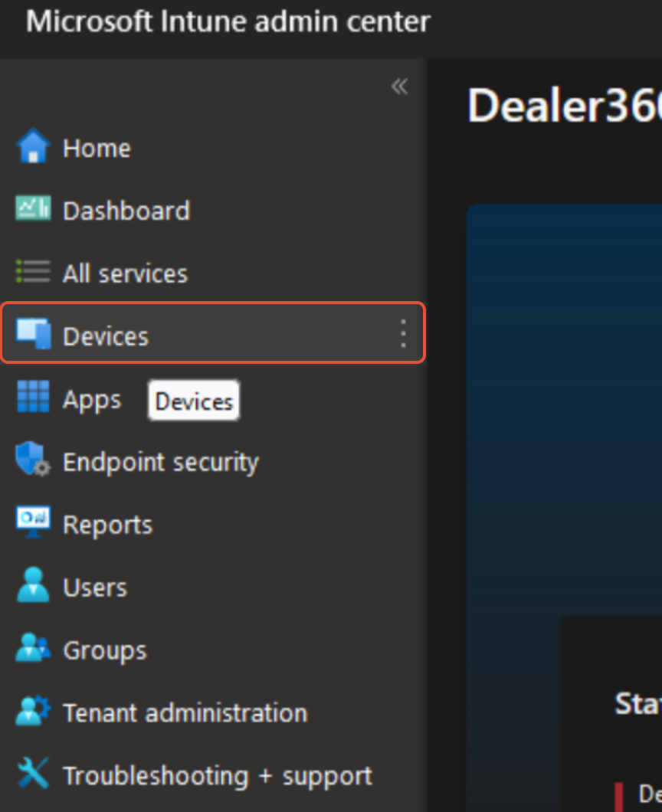Click the Tenant administration gear-person icon
The height and width of the screenshot is (812, 662).
[33, 710]
